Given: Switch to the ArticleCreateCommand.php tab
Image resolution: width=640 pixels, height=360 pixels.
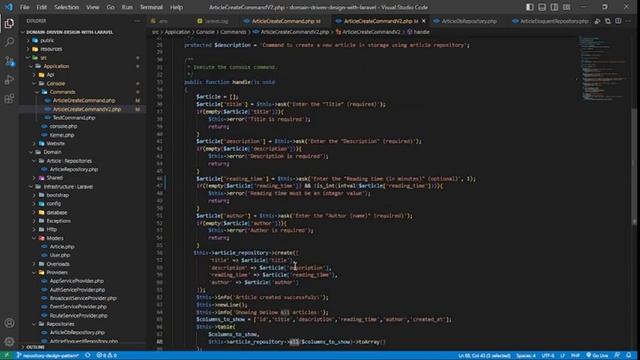Looking at the screenshot, I should [x=282, y=21].
